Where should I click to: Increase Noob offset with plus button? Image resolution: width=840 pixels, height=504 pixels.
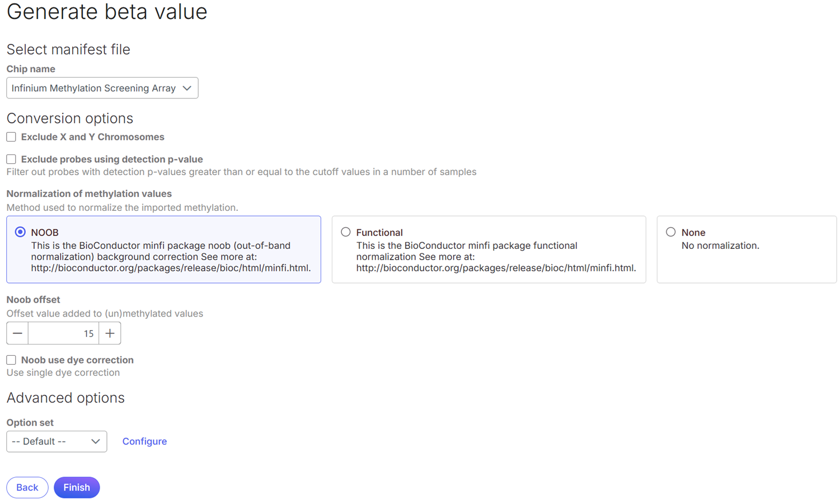(x=110, y=333)
